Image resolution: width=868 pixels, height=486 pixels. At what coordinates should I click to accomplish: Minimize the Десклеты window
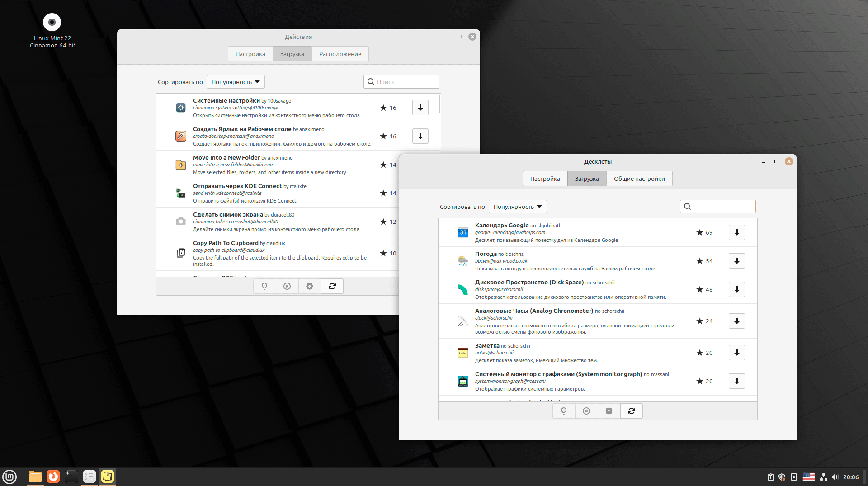pyautogui.click(x=764, y=161)
